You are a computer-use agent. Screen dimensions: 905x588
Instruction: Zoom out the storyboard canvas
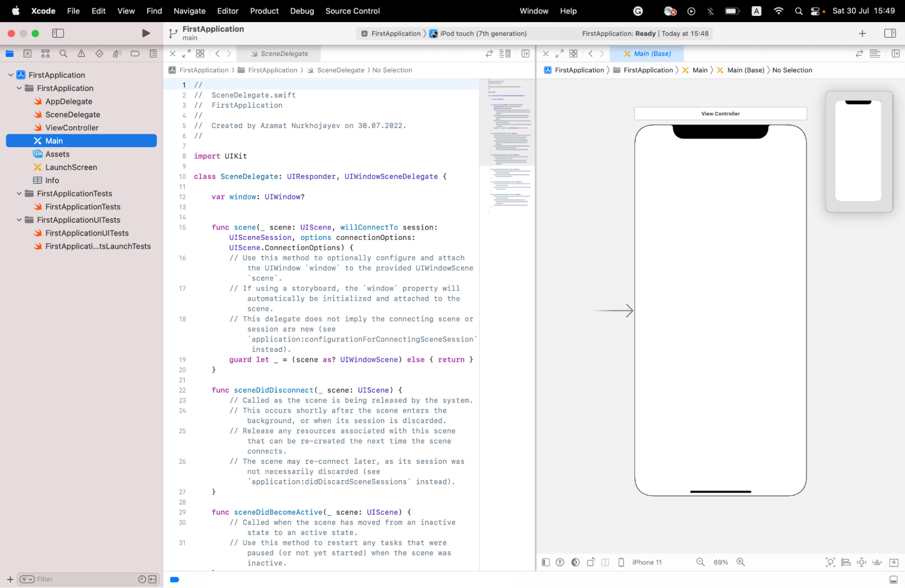[x=700, y=562]
